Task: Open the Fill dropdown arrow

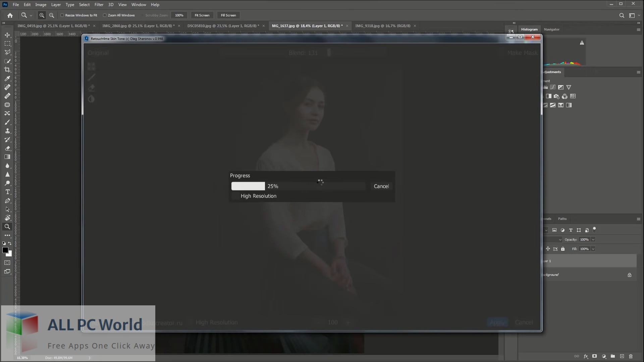Action: tap(593, 249)
